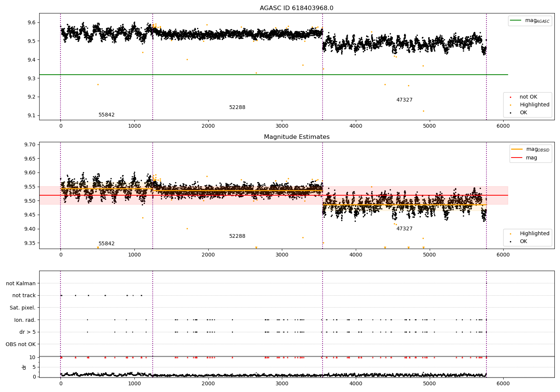Click obsid label 52288 in top plot
The height and width of the screenshot is (392, 560).
tap(237, 108)
